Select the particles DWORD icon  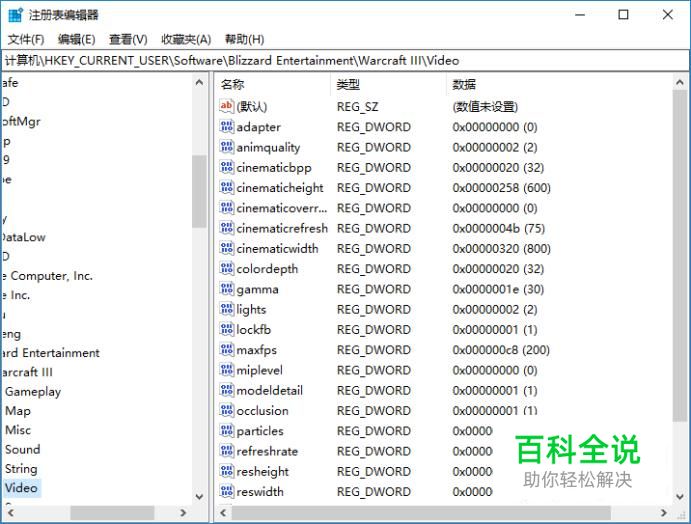[x=226, y=431]
